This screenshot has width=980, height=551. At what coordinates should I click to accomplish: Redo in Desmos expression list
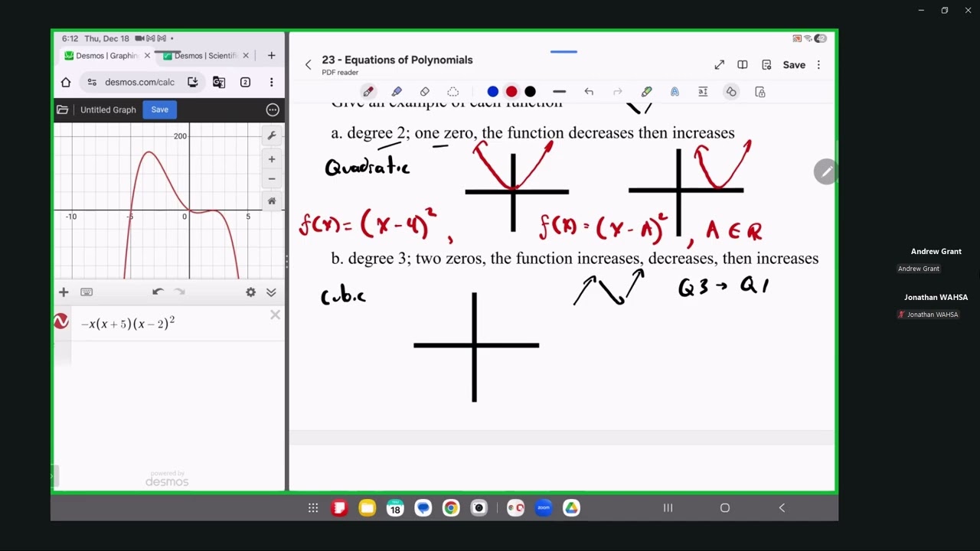point(180,292)
